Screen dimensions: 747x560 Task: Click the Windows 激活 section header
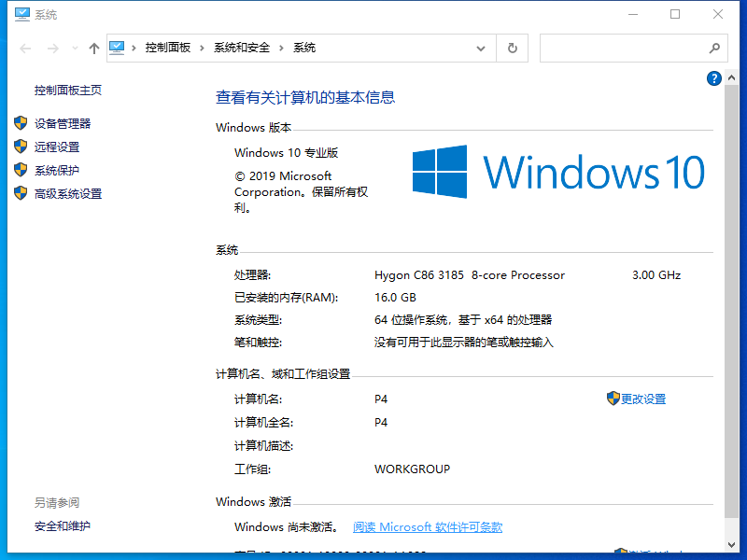(253, 501)
